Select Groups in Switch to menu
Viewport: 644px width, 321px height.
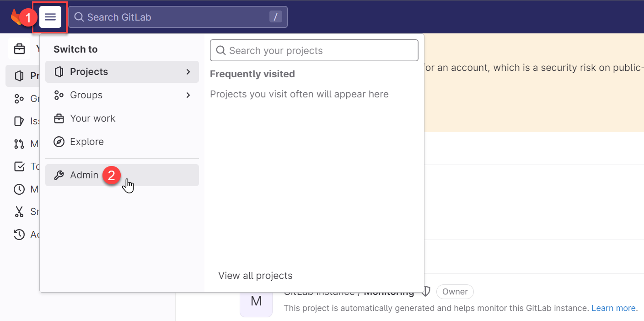coord(122,95)
